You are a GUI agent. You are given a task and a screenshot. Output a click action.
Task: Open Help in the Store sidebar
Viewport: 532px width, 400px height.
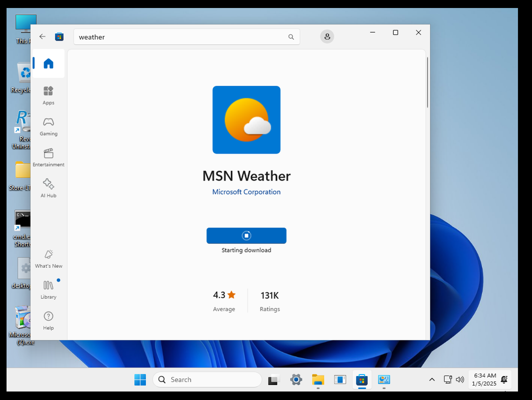48,321
